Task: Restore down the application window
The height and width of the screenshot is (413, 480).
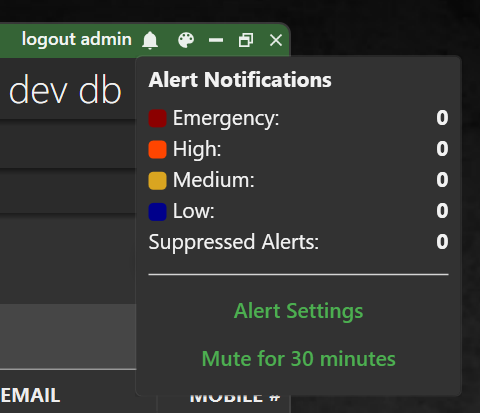Action: (x=246, y=40)
